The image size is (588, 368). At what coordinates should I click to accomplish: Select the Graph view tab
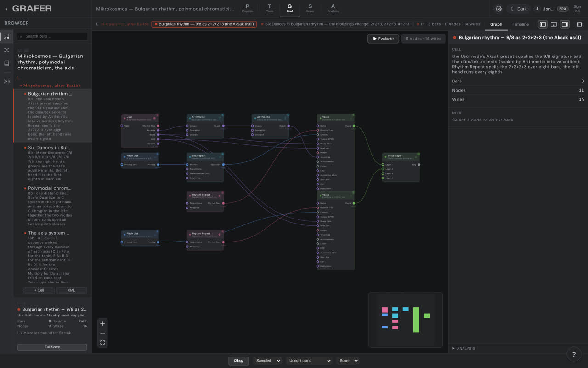pos(496,24)
